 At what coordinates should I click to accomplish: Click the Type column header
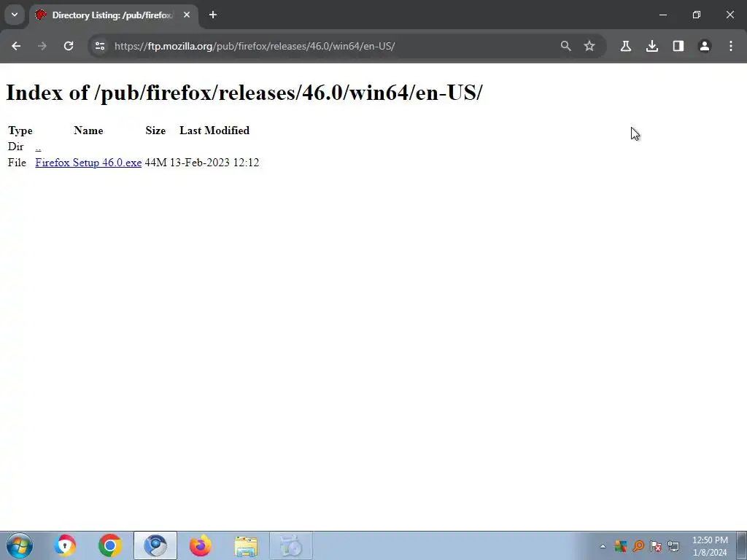[x=20, y=131]
